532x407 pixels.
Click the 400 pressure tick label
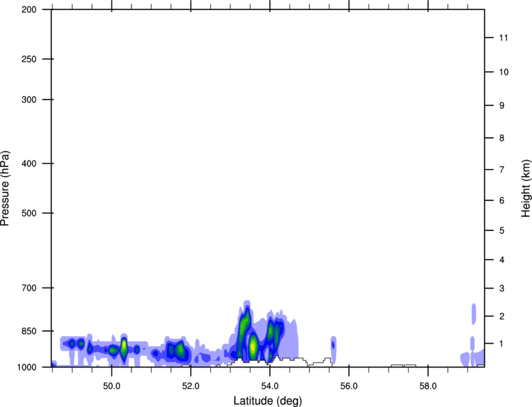[29, 163]
